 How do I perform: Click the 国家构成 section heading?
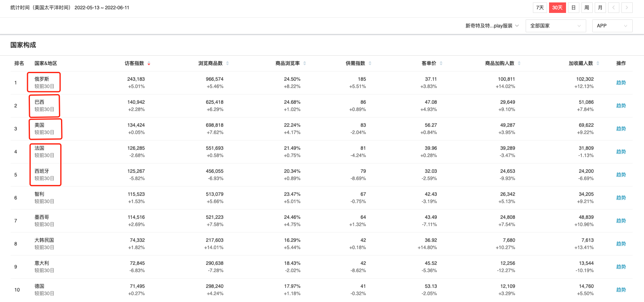(23, 45)
